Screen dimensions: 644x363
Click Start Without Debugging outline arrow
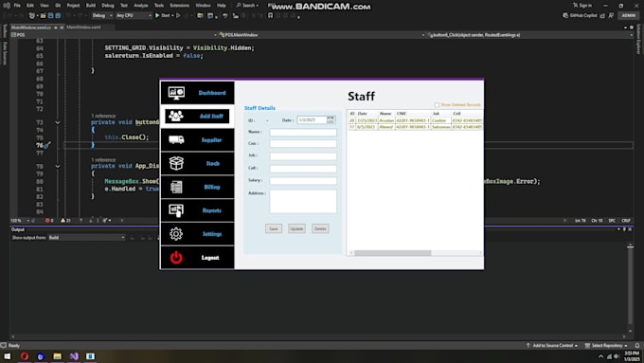click(178, 15)
